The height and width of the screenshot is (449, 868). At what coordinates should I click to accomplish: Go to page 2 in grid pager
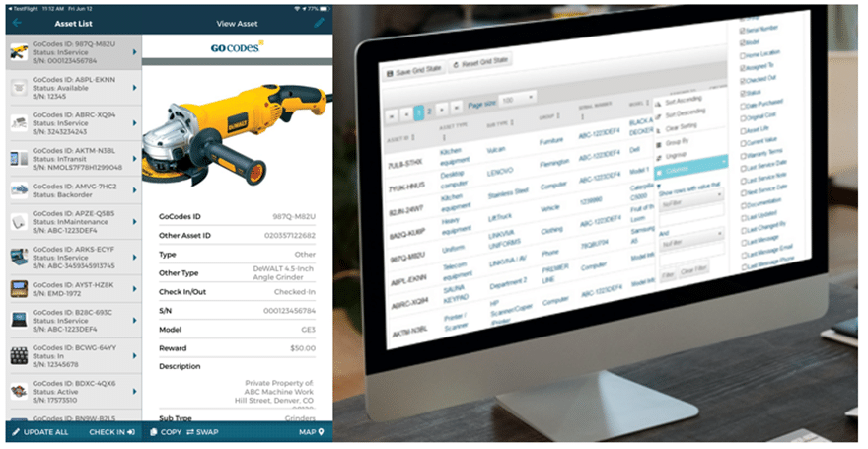click(x=430, y=111)
